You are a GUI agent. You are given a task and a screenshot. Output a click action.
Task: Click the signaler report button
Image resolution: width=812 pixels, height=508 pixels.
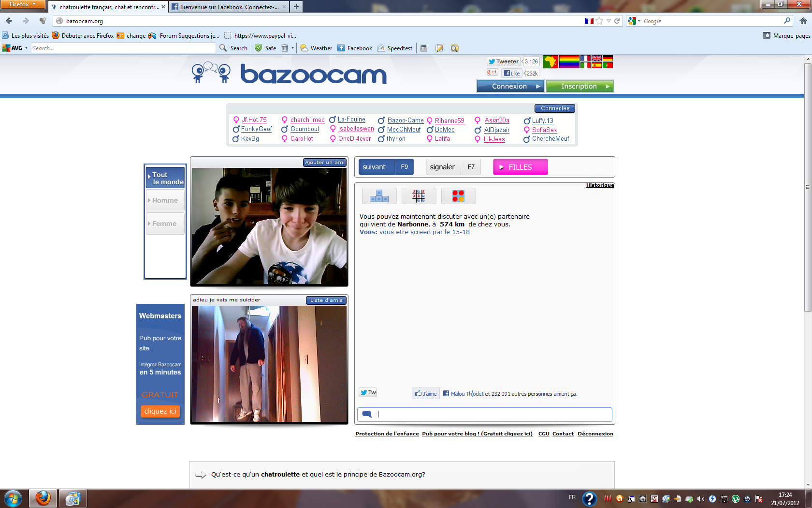point(453,167)
